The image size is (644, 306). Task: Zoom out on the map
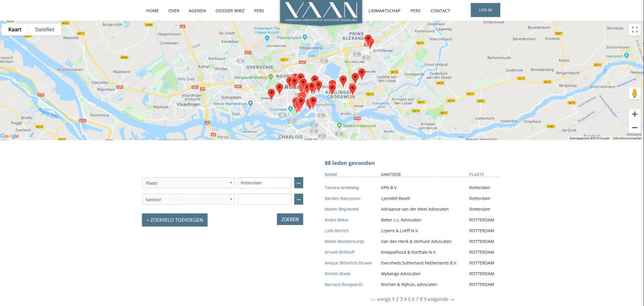point(635,128)
